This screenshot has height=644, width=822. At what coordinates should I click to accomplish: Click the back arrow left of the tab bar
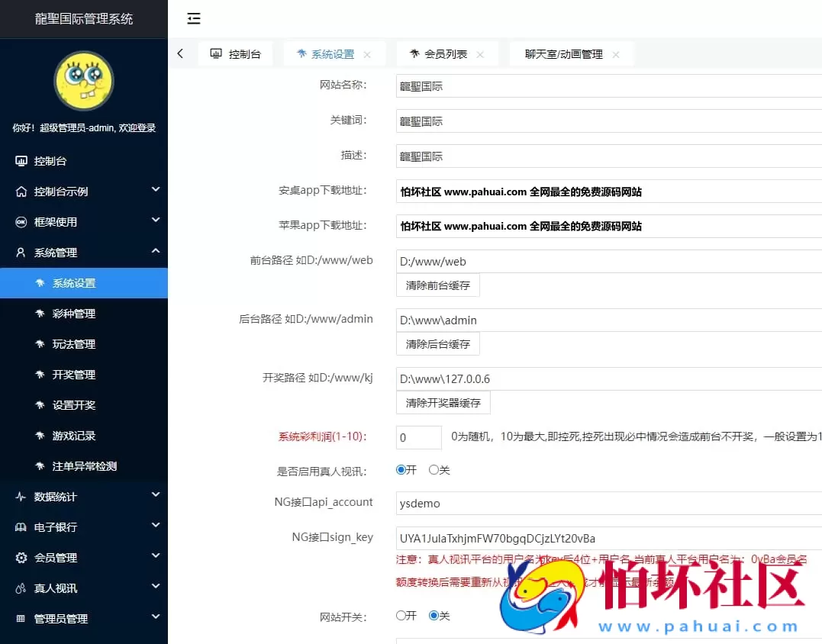181,53
